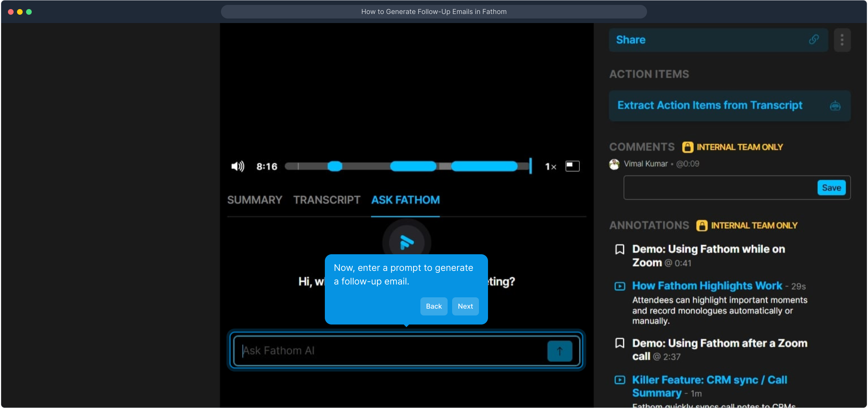
Task: Open Demo: Using Fathom after a Zoom call annotation
Action: tap(720, 349)
